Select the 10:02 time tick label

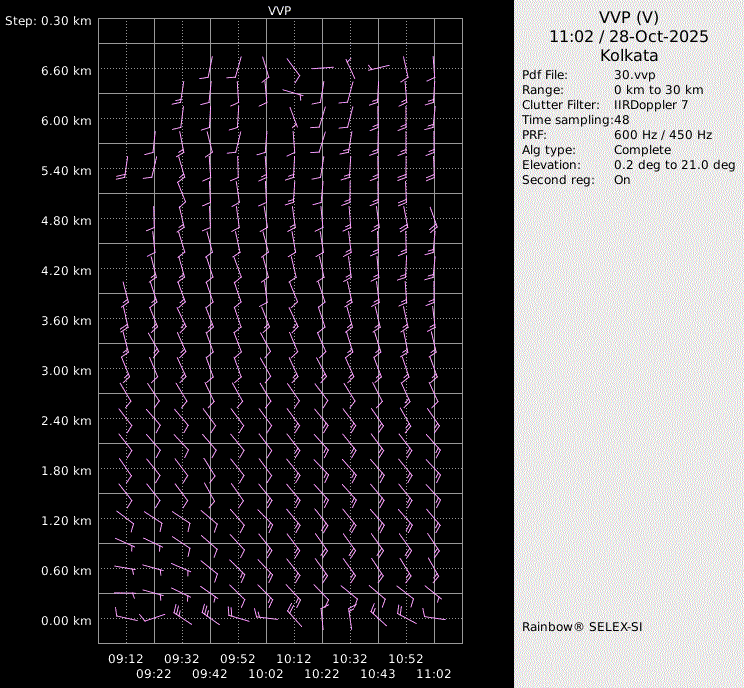(266, 675)
